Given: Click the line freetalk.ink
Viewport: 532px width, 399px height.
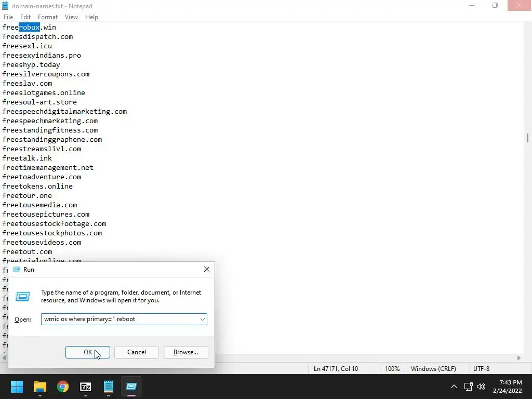Looking at the screenshot, I should point(27,158).
